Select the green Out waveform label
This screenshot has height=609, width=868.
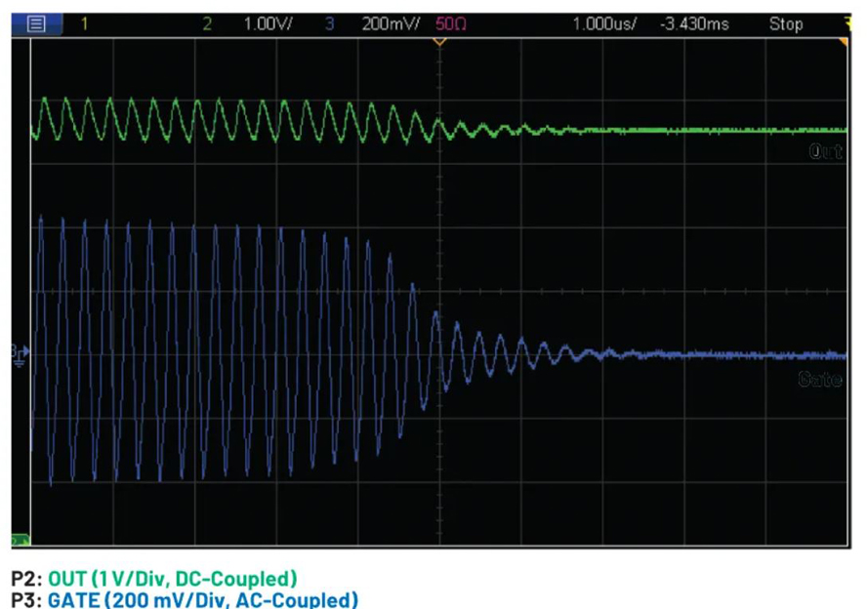click(x=825, y=151)
